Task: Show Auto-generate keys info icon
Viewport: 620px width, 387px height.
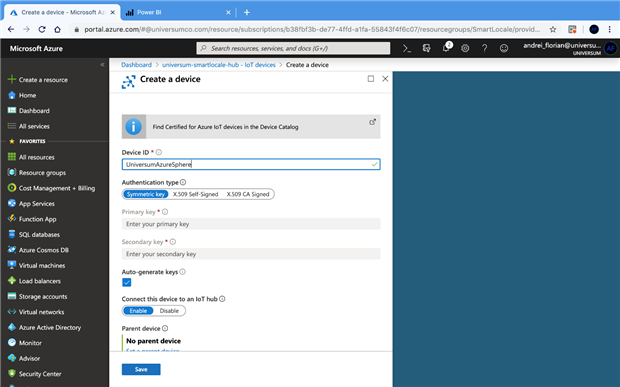Action: tap(182, 272)
